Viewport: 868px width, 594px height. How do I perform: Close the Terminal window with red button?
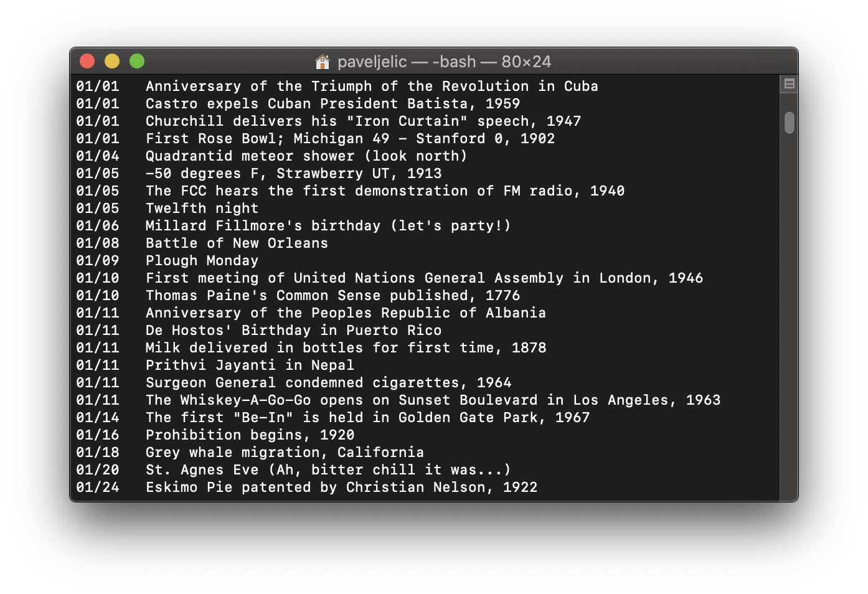point(87,61)
